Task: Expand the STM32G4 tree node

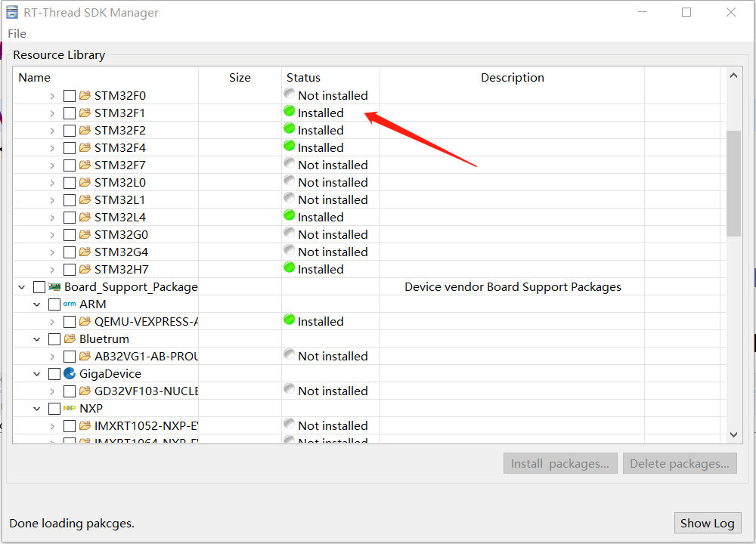Action: tap(52, 252)
